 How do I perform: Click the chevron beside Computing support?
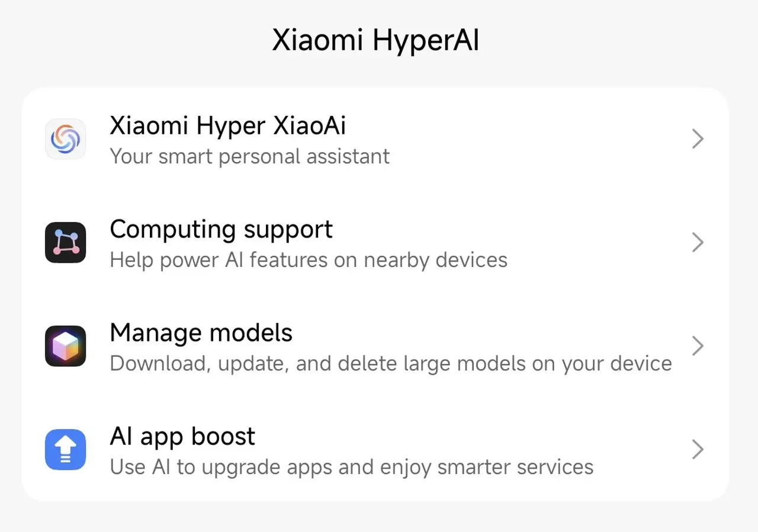click(698, 243)
